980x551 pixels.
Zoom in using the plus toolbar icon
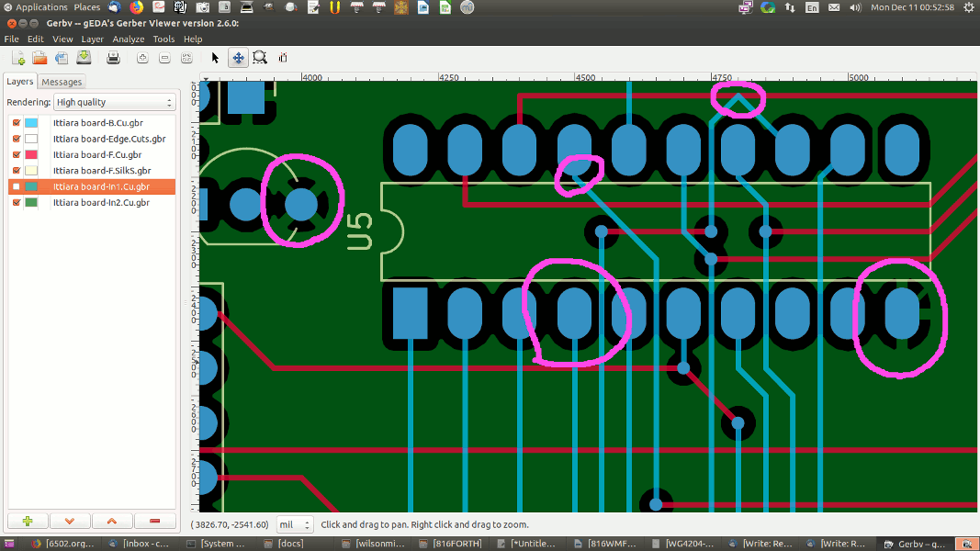pyautogui.click(x=142, y=58)
